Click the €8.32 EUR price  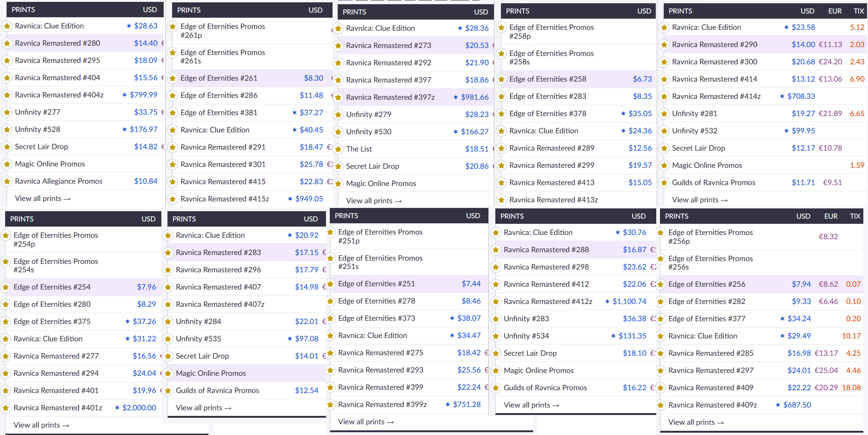click(828, 237)
